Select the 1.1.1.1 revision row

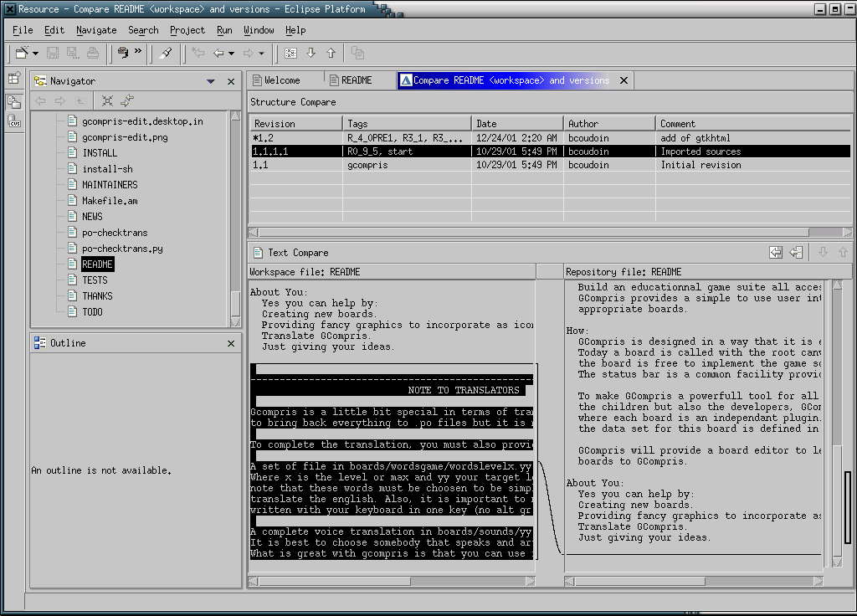tap(551, 151)
